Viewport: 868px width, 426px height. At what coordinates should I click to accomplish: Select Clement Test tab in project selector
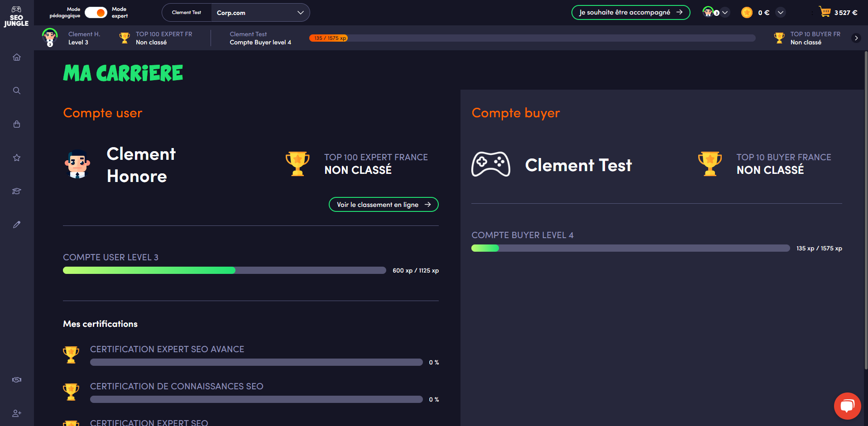[187, 13]
